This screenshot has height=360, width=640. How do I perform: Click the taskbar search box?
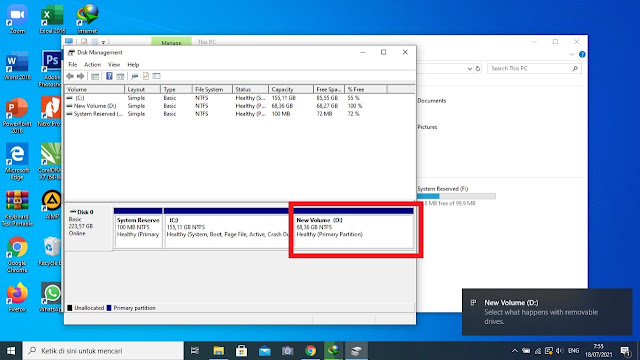[x=103, y=351]
